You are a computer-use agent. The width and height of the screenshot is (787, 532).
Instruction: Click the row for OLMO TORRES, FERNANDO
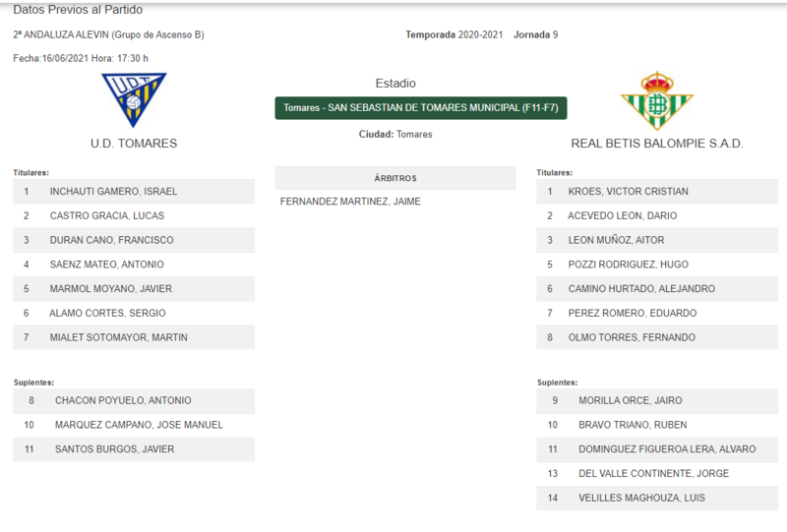pyautogui.click(x=657, y=337)
